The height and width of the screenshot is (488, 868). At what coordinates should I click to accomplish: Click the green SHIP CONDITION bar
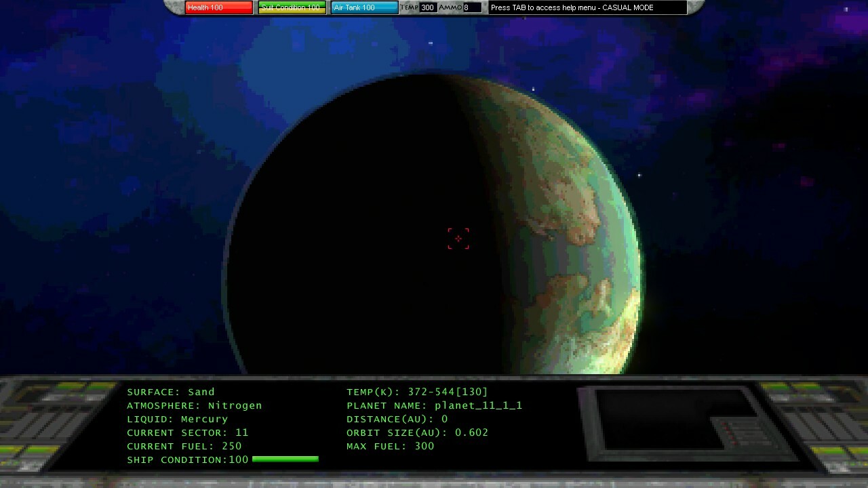(285, 459)
